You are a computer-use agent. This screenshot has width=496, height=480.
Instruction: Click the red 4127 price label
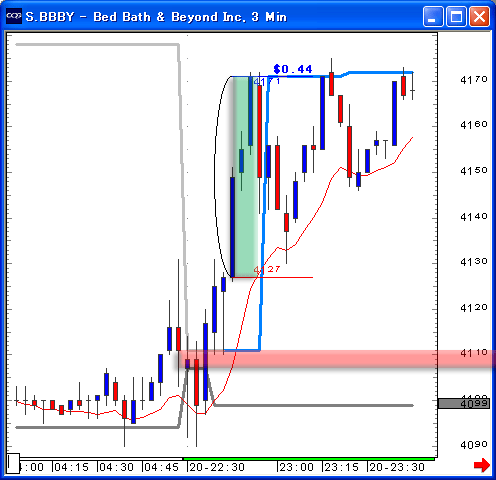(x=267, y=269)
